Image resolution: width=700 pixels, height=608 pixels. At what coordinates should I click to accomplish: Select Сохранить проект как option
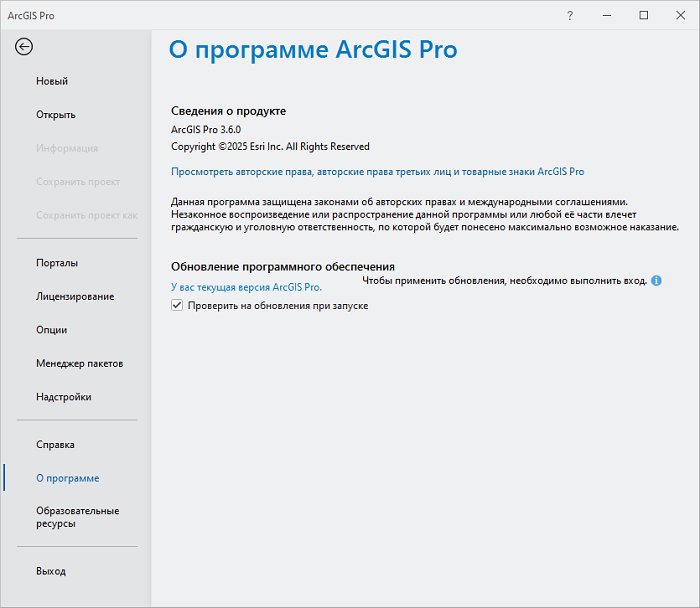point(87,215)
